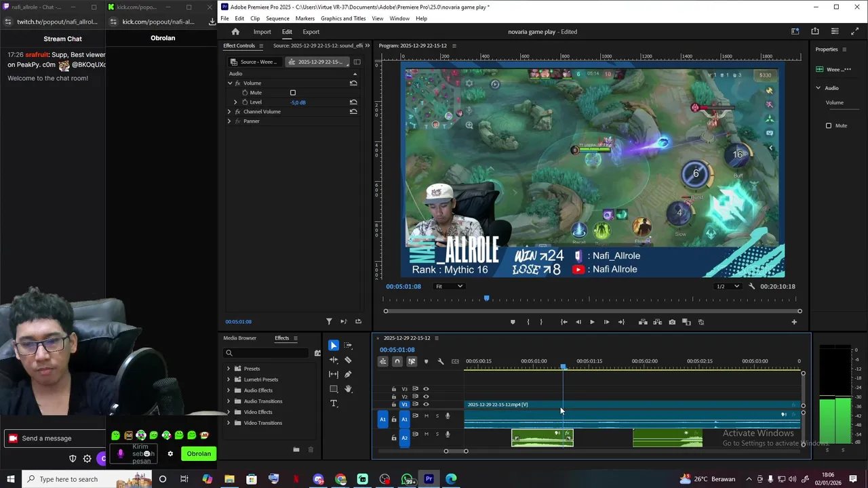Toggle Mute checkbox in Properties panel
The height and width of the screenshot is (488, 868).
tap(829, 125)
